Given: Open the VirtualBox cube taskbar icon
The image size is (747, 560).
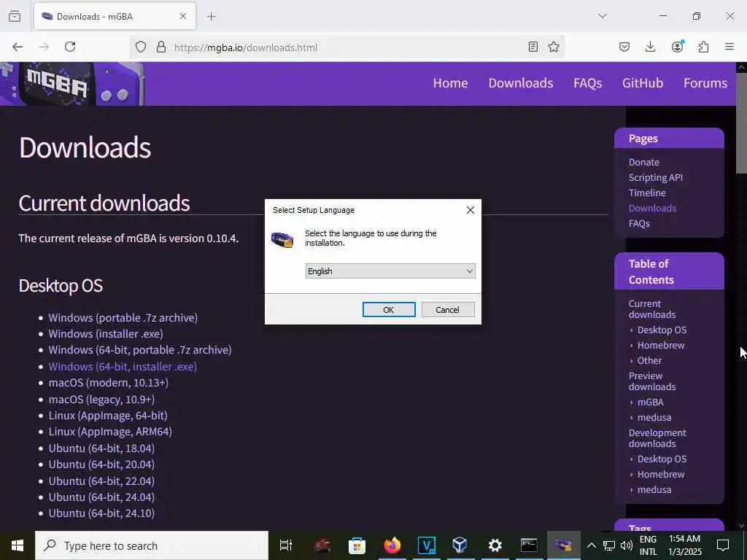Looking at the screenshot, I should [460, 545].
